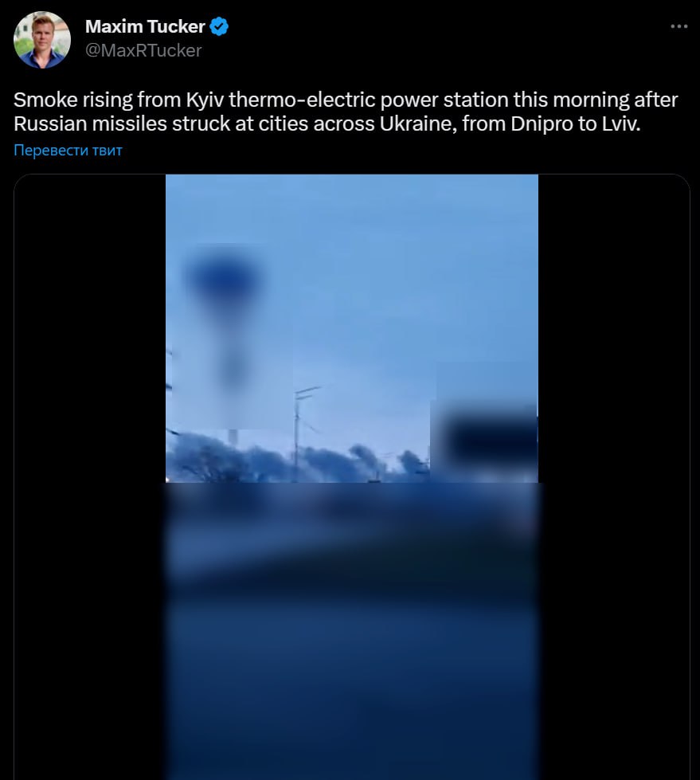Click the first tweet line starting "Smoke rising"
Screen dimensions: 700x780
(x=346, y=100)
